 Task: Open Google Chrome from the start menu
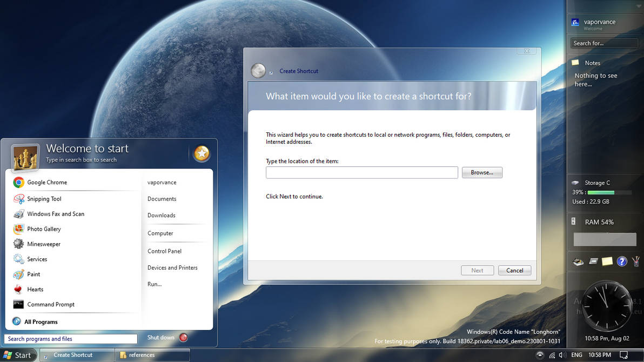40,182
